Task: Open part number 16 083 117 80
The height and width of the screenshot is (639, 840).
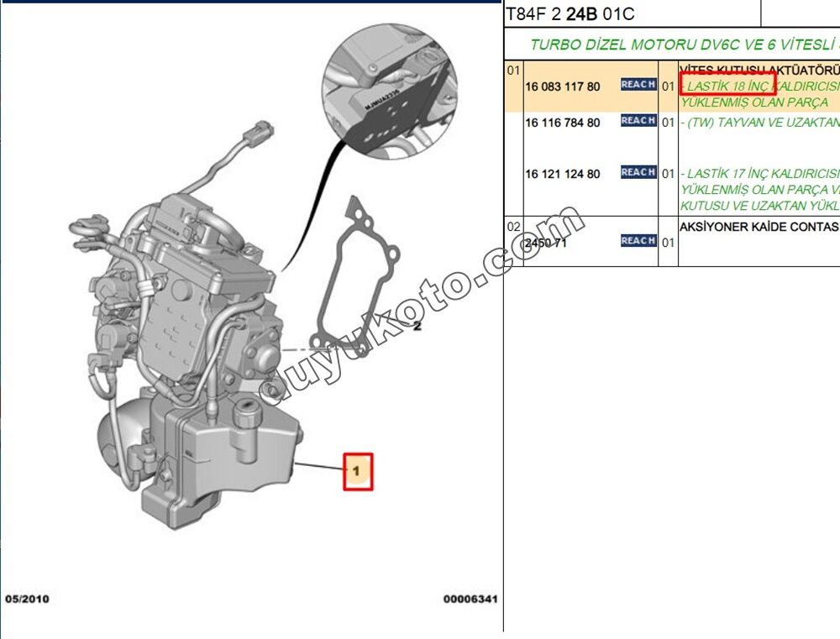Action: [562, 86]
